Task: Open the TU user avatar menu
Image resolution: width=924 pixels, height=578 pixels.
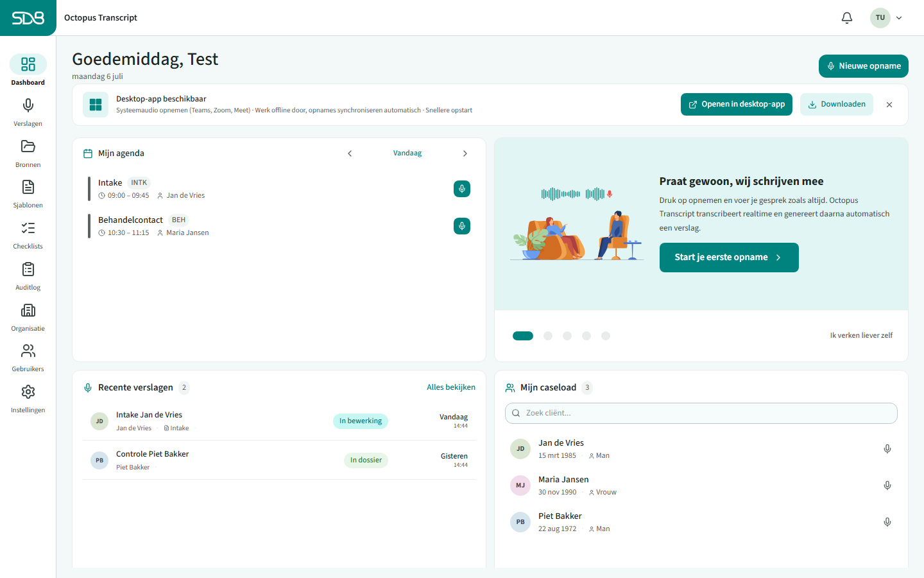Action: [x=886, y=18]
